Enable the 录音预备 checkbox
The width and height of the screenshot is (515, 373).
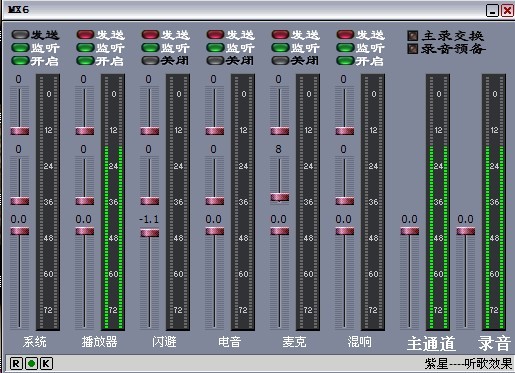[x=413, y=49]
